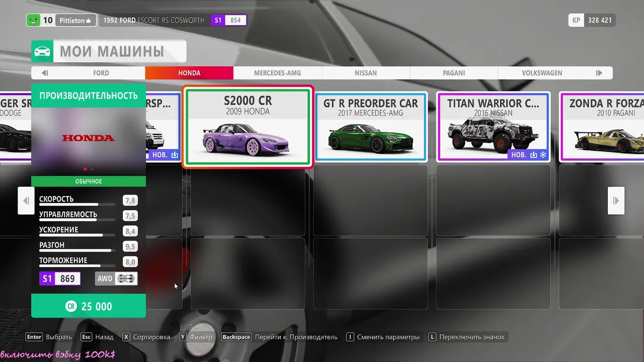
Task: Click the S1 854 class badge in header
Action: (x=228, y=21)
